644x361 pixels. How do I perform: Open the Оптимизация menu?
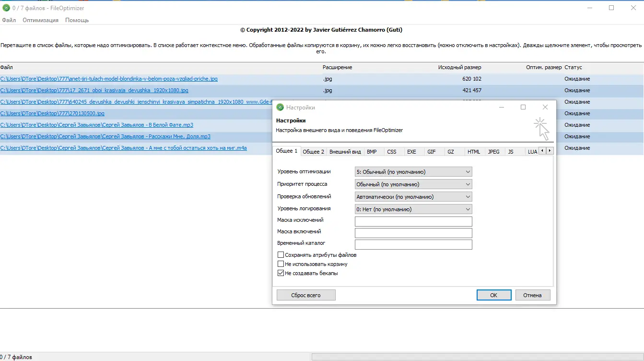click(x=40, y=20)
